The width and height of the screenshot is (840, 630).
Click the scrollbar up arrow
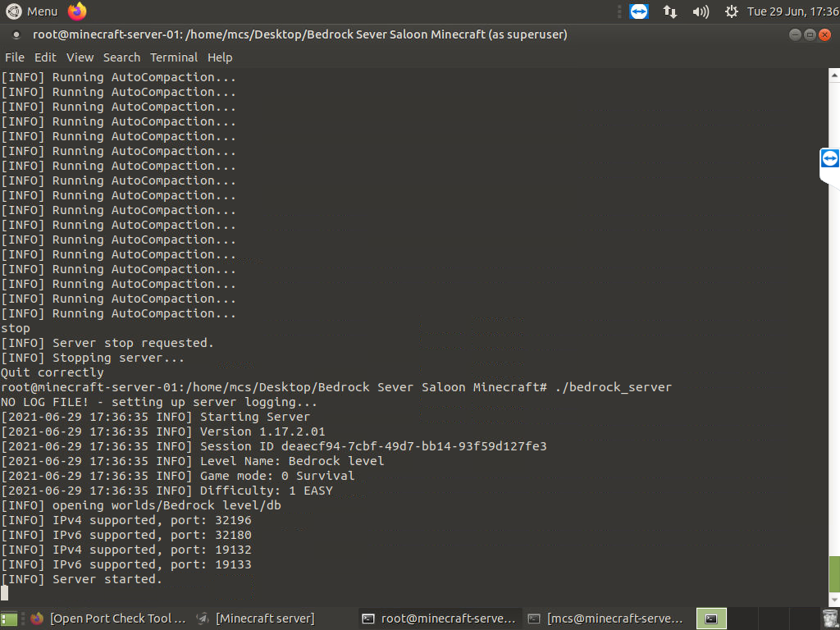(x=834, y=76)
